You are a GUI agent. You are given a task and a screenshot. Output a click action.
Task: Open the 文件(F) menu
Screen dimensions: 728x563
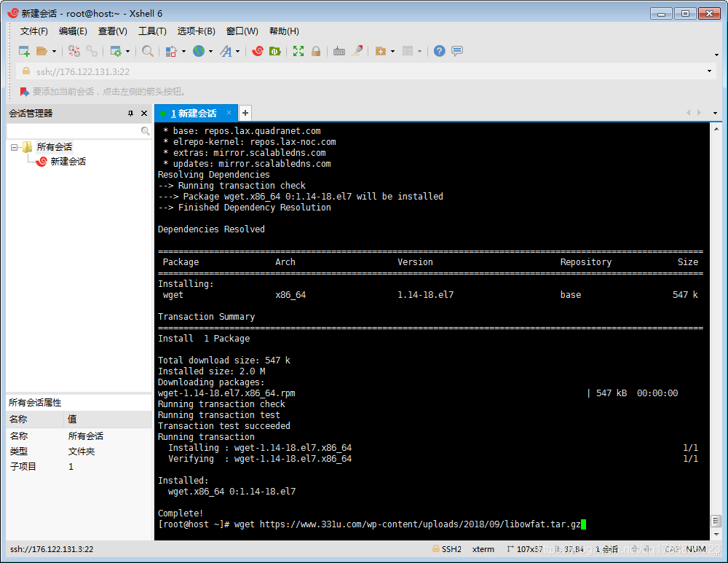pos(34,31)
